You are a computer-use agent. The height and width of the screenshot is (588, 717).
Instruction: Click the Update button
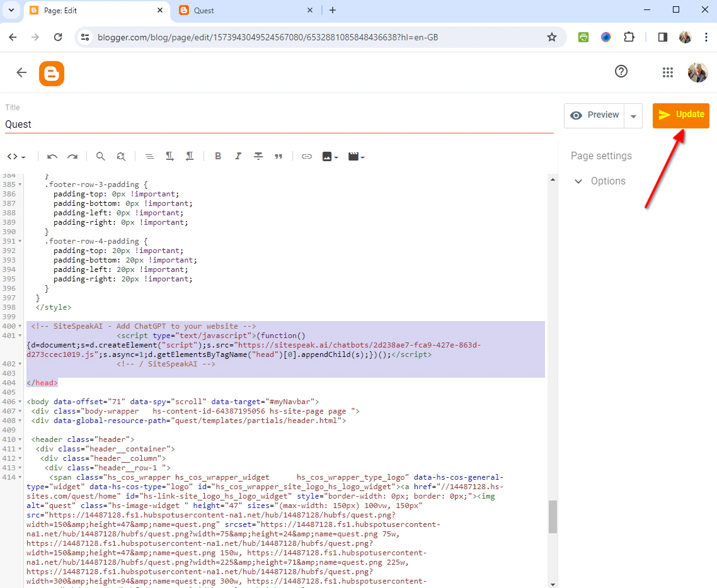point(680,115)
